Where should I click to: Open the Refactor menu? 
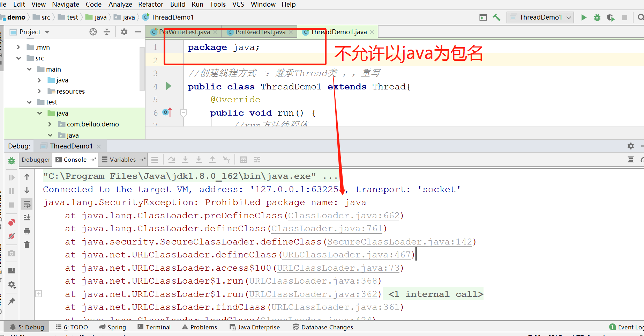coord(151,4)
